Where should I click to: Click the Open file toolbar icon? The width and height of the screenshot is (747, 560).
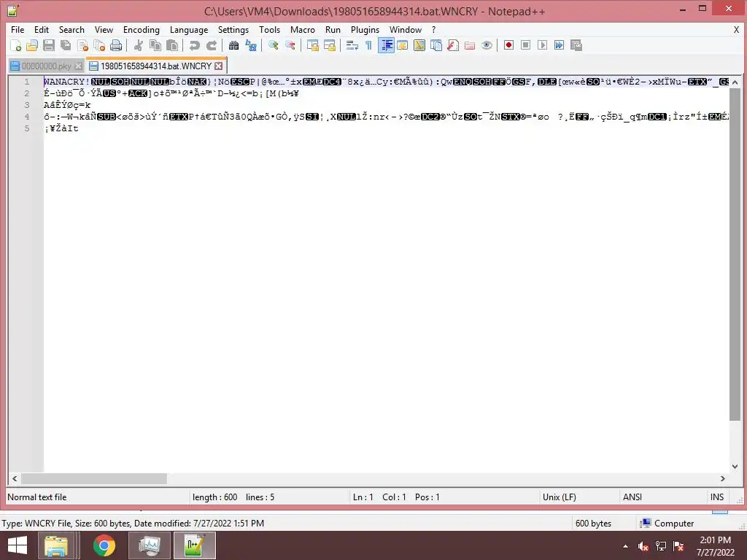32,45
